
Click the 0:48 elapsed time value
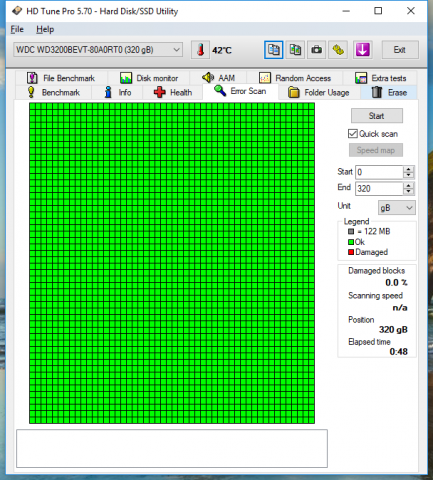click(399, 352)
